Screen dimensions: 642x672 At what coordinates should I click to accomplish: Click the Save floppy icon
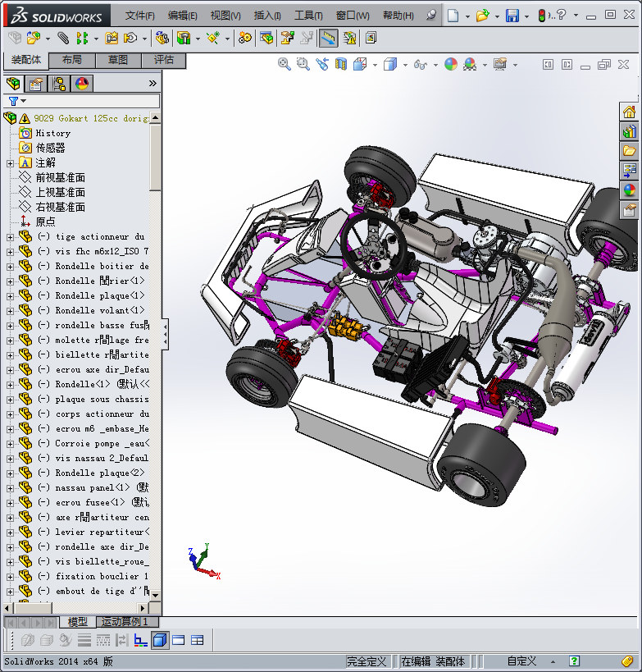pos(512,16)
